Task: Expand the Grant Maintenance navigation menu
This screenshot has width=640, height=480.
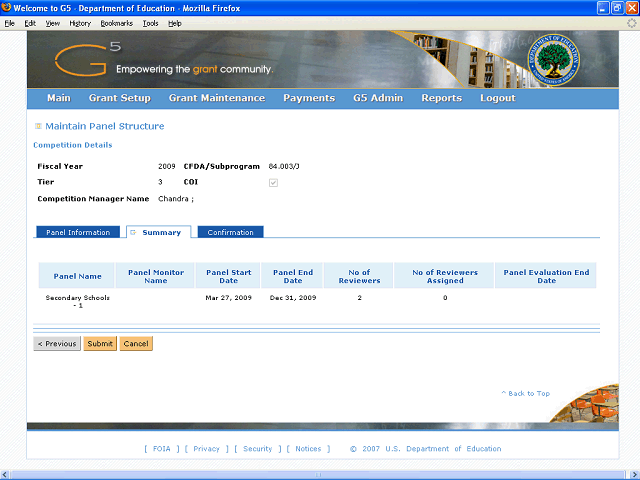Action: click(x=216, y=98)
